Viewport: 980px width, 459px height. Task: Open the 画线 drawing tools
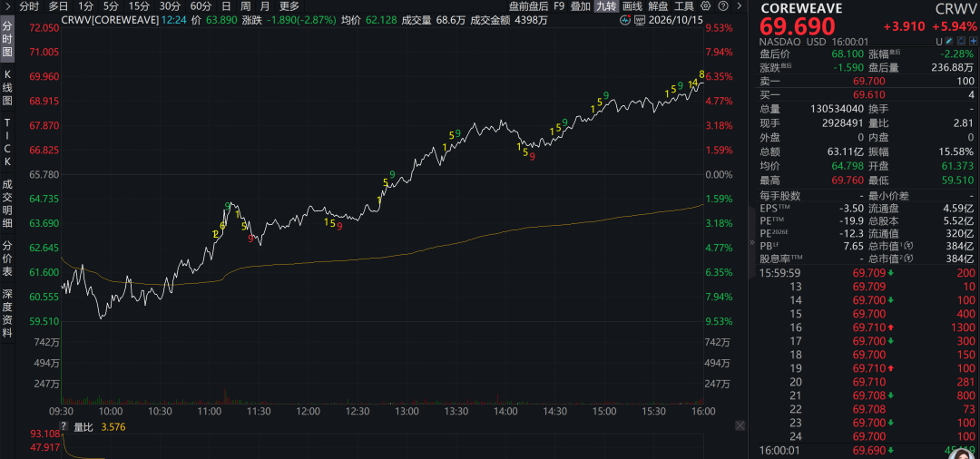632,6
